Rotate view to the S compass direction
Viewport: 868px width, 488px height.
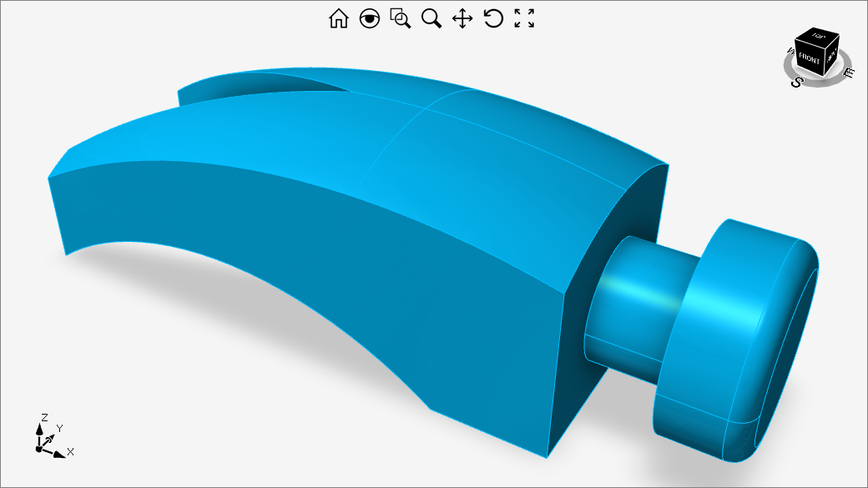(x=796, y=82)
